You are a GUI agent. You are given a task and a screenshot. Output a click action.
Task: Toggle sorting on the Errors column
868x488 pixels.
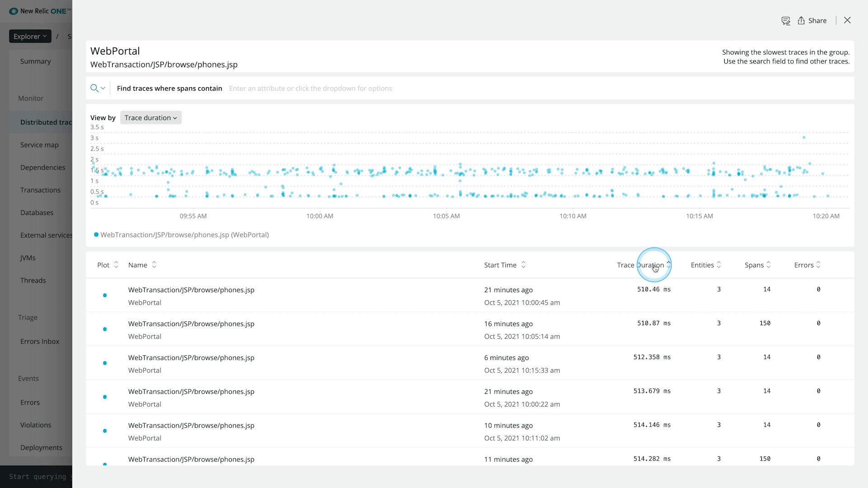pyautogui.click(x=819, y=265)
